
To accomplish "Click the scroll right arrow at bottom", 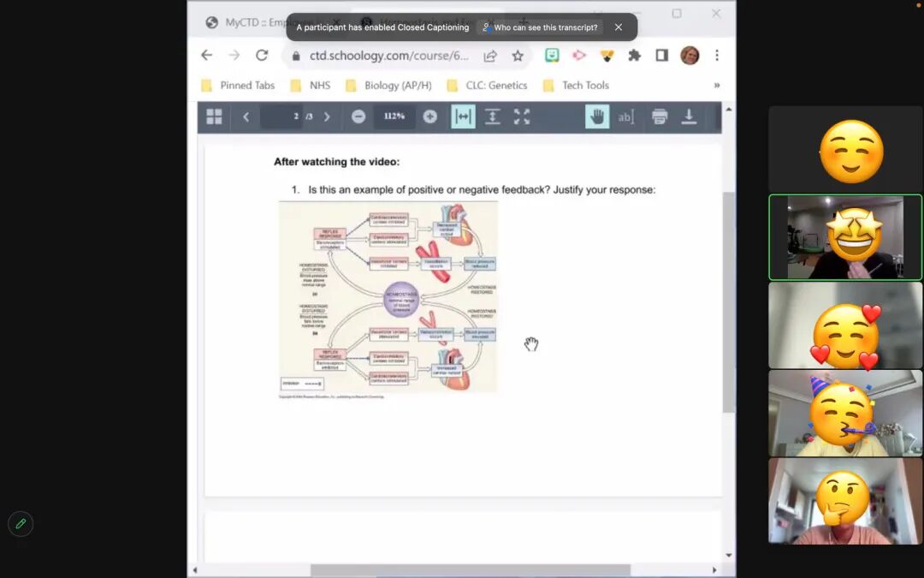I will pos(714,569).
